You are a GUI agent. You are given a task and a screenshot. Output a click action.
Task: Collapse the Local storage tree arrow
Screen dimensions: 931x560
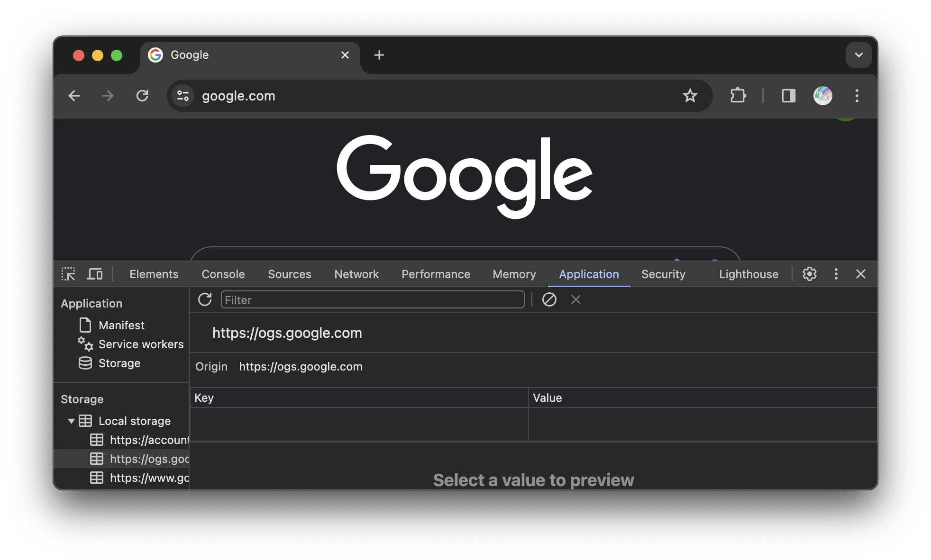(71, 421)
